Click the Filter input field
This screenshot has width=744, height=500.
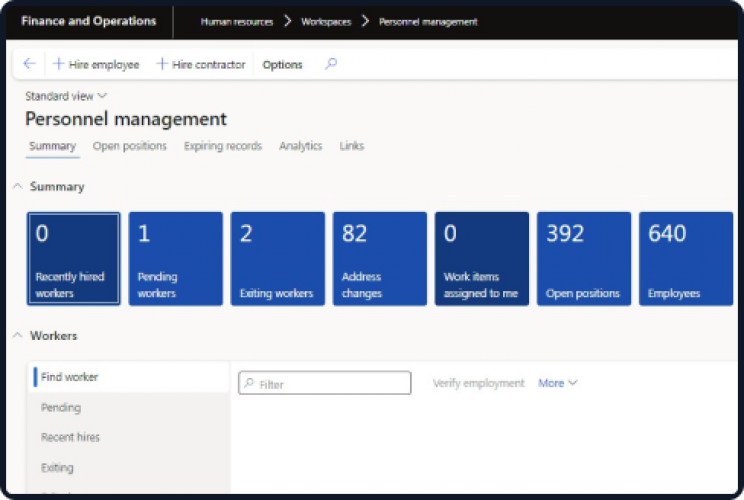point(325,383)
